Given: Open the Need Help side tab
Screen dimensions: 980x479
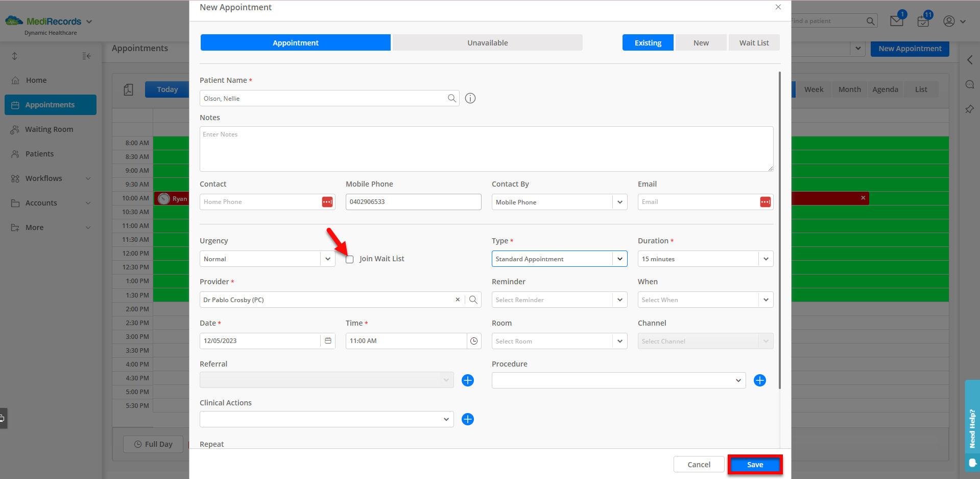Looking at the screenshot, I should click(x=972, y=425).
